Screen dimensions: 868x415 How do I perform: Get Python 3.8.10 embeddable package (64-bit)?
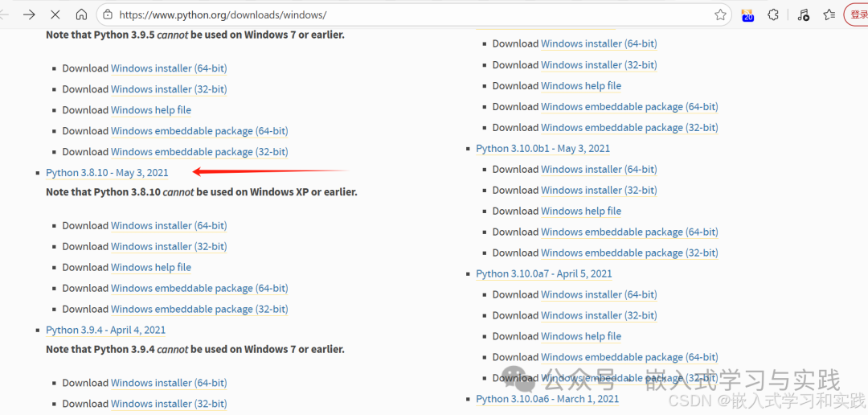coord(199,288)
